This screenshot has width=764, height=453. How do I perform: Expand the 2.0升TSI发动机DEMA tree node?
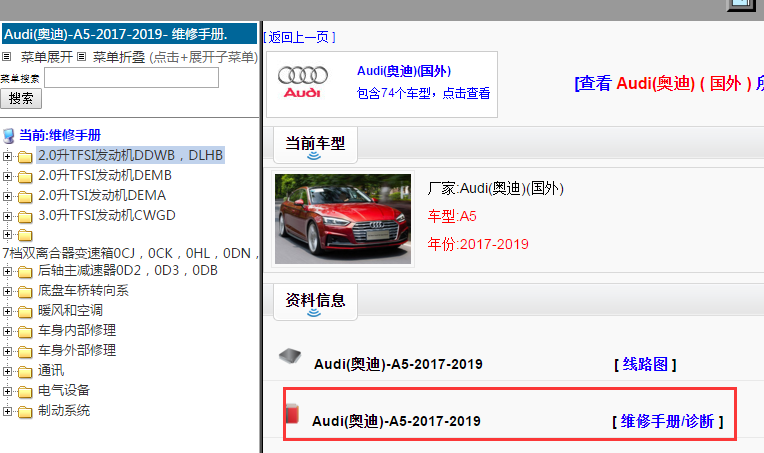pos(7,196)
